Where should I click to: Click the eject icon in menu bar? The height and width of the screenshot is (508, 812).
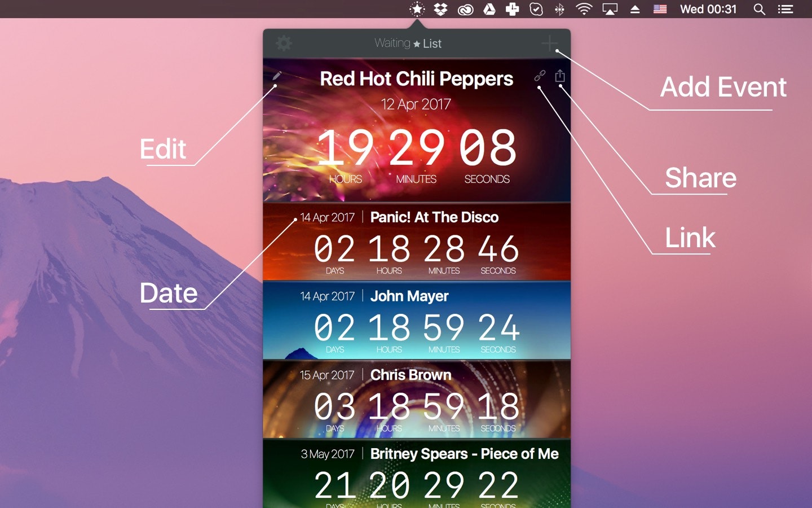635,9
